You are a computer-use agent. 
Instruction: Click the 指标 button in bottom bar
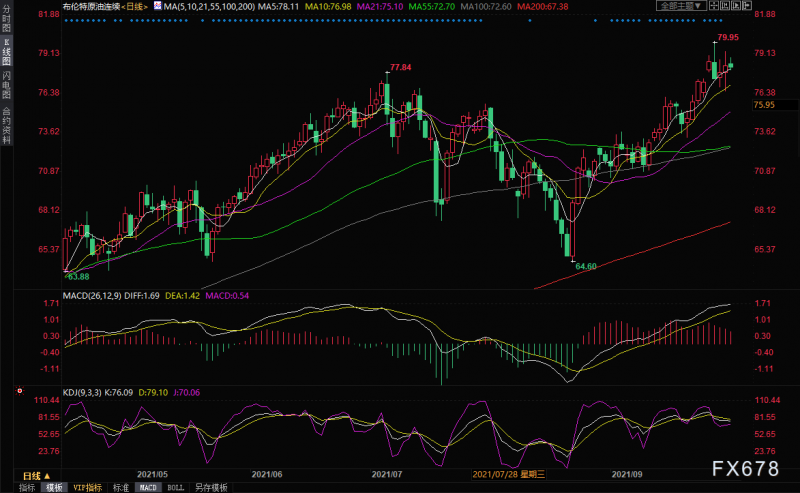[26, 487]
